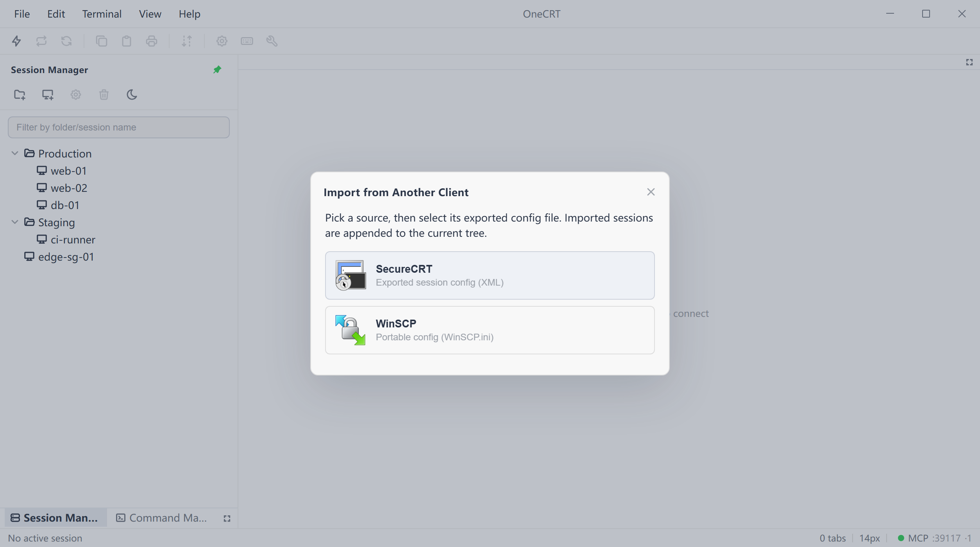Click the quick connect lightning icon
Screen dimensions: 980x547
pos(16,41)
